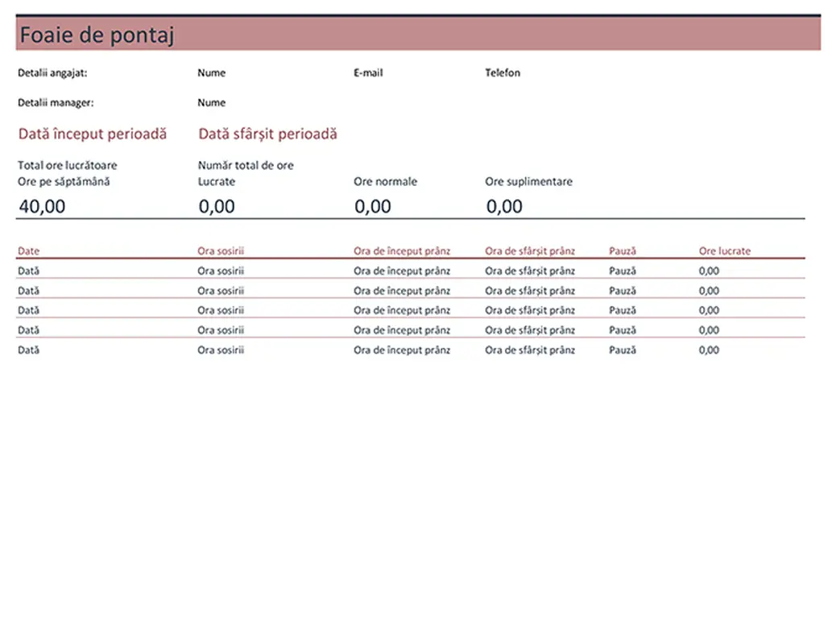Click the 'E-mail' field for employee

368,73
